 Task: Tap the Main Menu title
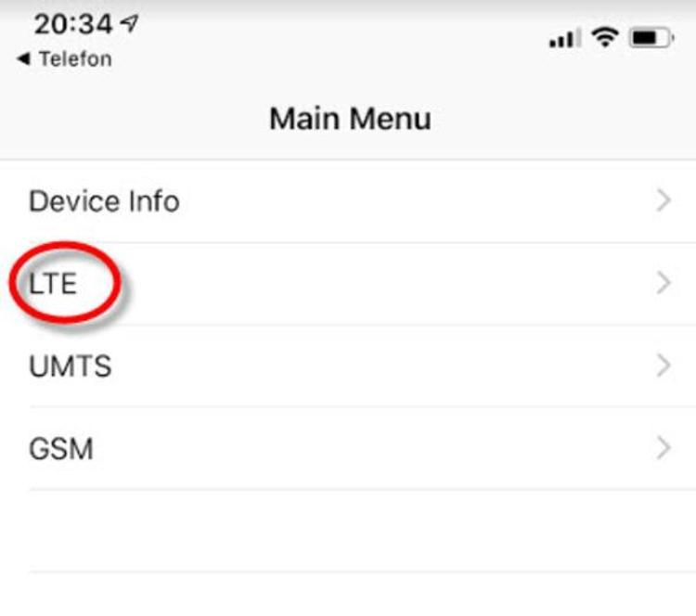coord(350,119)
